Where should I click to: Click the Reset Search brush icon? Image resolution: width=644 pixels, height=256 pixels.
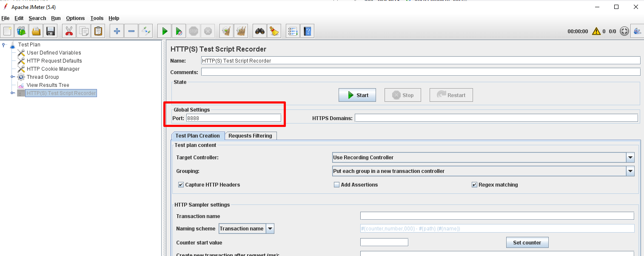coord(274,31)
